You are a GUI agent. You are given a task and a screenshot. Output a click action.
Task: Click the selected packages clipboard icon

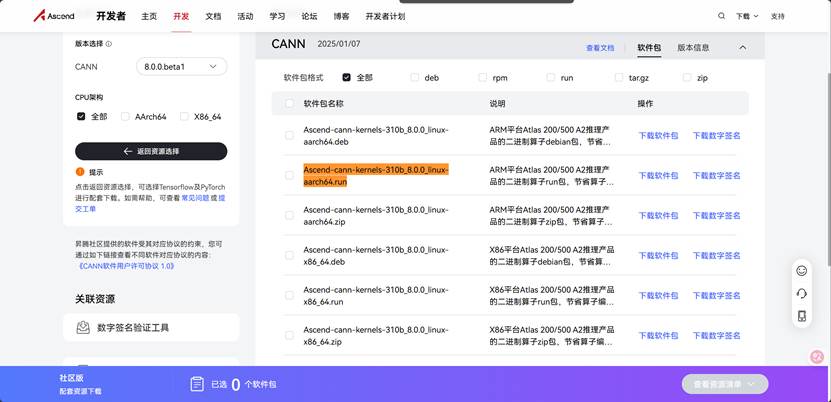[197, 385]
